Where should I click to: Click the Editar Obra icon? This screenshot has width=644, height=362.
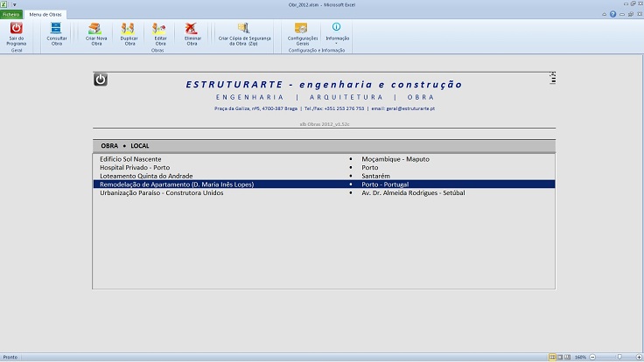point(159,33)
